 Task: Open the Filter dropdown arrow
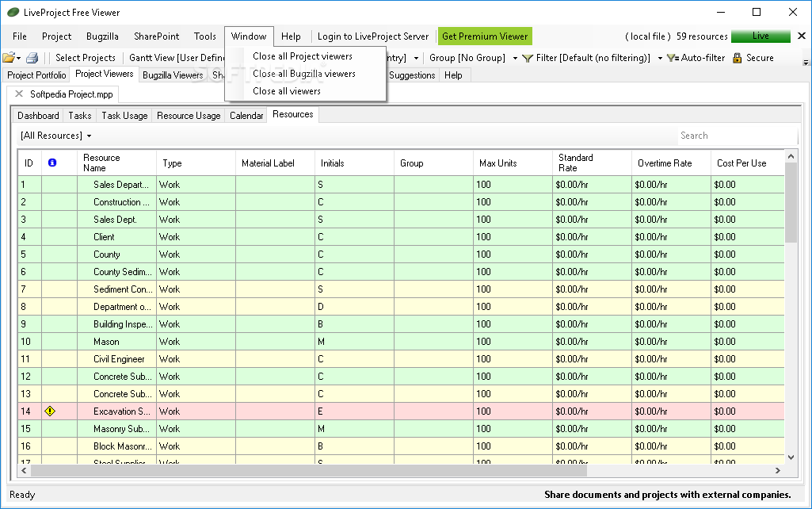point(660,58)
